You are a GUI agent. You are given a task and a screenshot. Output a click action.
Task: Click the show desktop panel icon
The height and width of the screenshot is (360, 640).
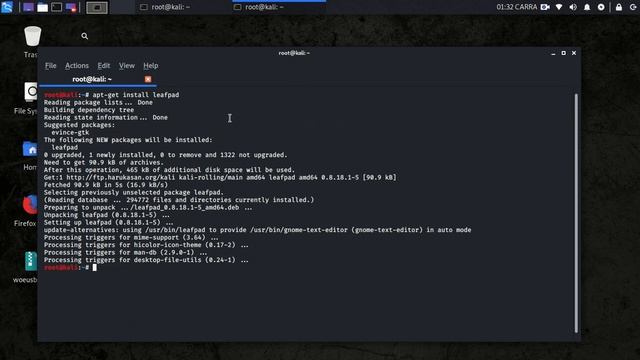coord(28,7)
